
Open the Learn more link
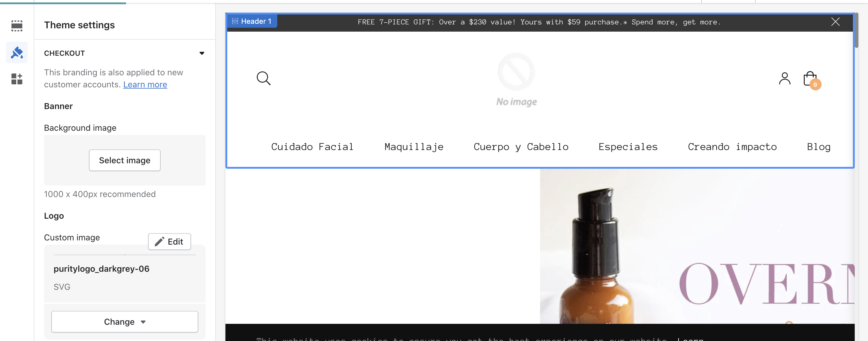point(145,84)
